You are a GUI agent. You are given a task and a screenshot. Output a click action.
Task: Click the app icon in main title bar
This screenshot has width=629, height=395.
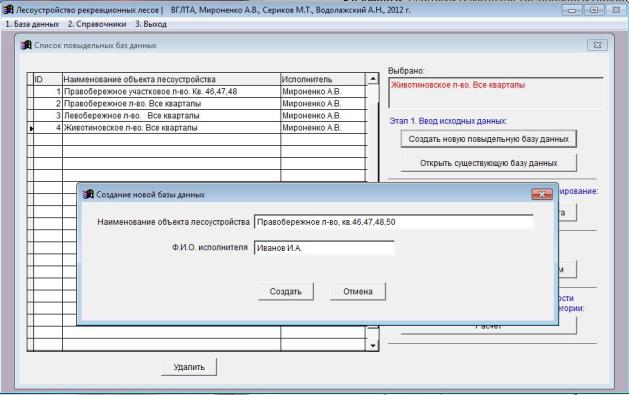pyautogui.click(x=8, y=9)
